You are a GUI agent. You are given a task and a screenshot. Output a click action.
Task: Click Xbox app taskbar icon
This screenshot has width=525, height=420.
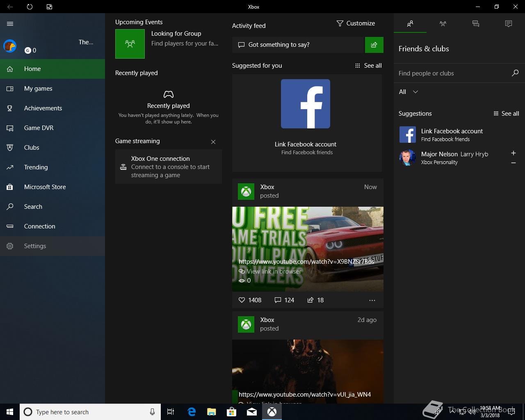click(x=272, y=412)
